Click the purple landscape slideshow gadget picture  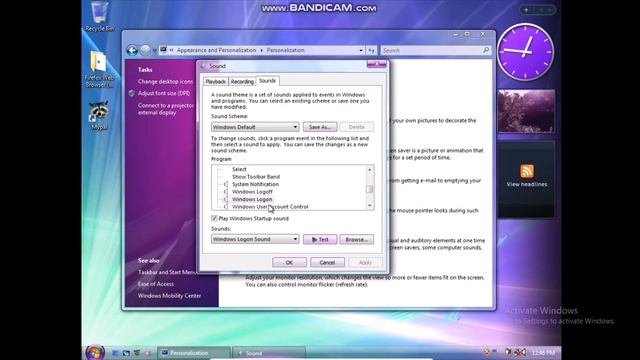526,111
